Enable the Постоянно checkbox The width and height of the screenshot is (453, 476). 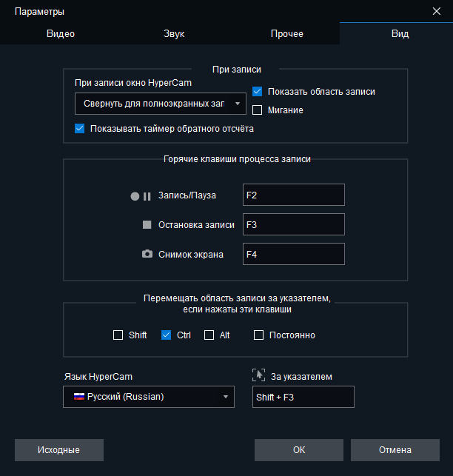coord(258,335)
